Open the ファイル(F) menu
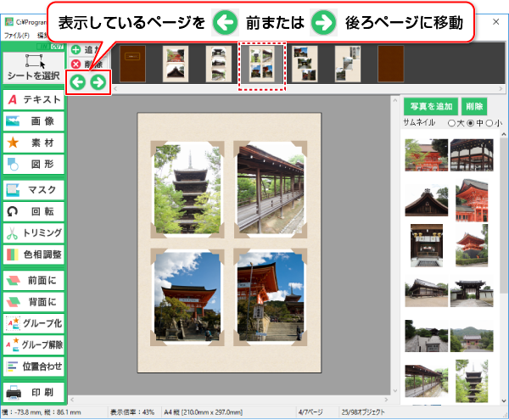The height and width of the screenshot is (420, 509). (15, 36)
